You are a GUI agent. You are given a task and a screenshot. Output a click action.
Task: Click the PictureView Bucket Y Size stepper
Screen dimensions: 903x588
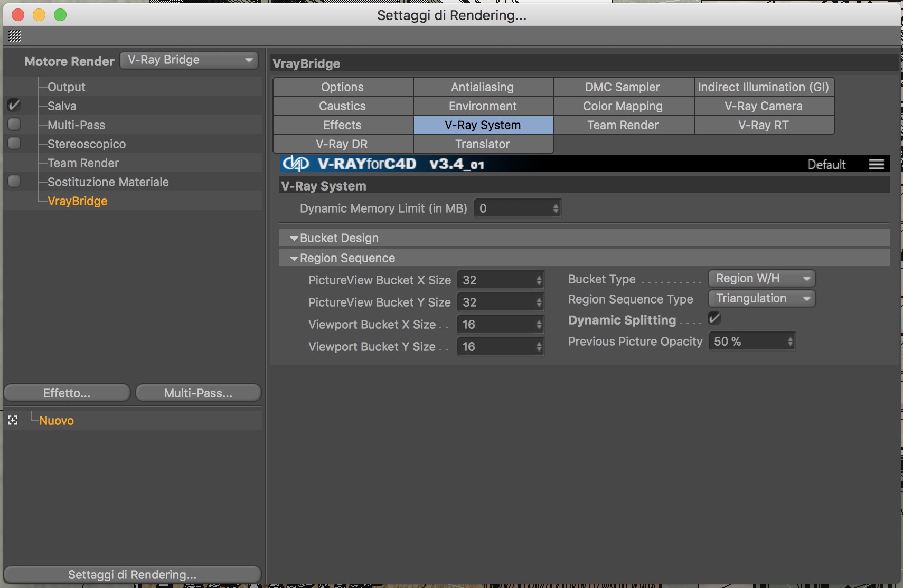pos(539,302)
